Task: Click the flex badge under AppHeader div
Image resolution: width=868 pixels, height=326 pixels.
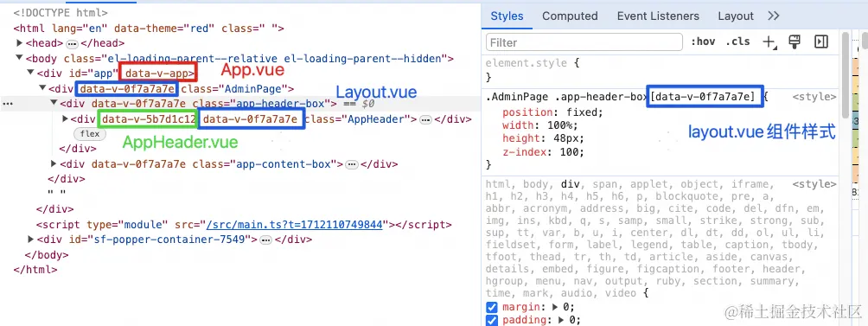Action: pos(90,134)
